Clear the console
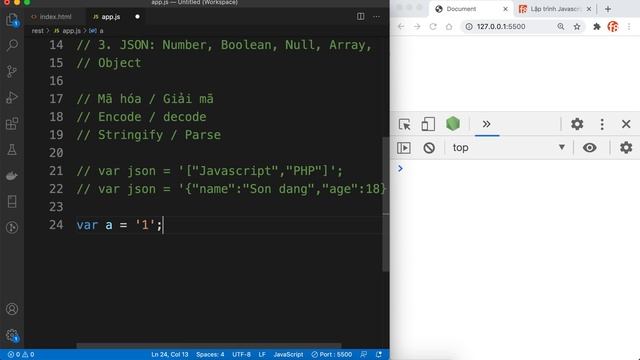This screenshot has width=640, height=360. pyautogui.click(x=429, y=148)
